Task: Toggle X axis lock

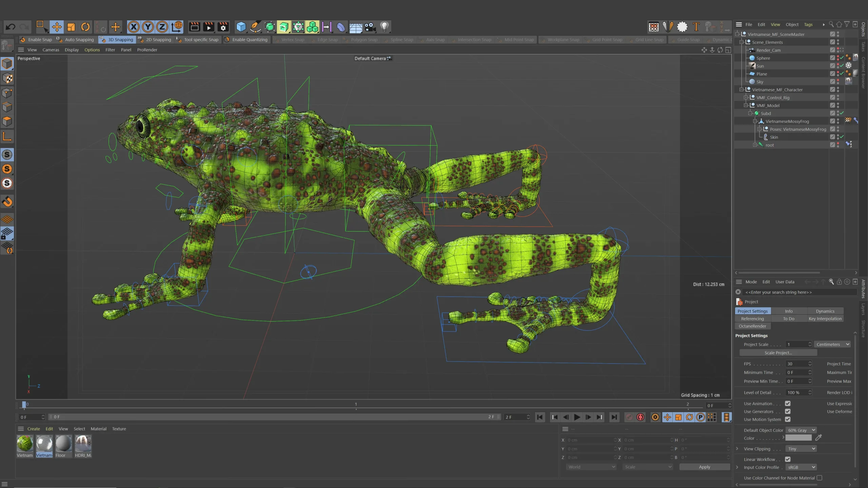Action: click(x=134, y=27)
